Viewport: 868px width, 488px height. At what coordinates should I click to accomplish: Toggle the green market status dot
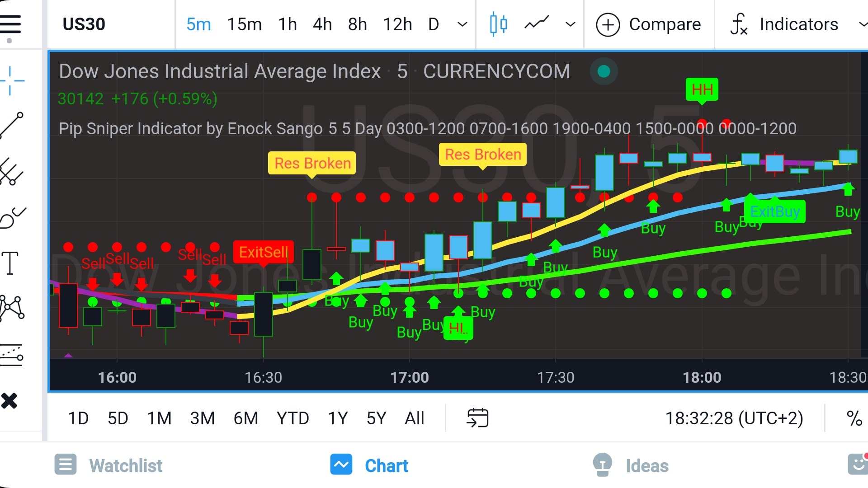point(604,71)
